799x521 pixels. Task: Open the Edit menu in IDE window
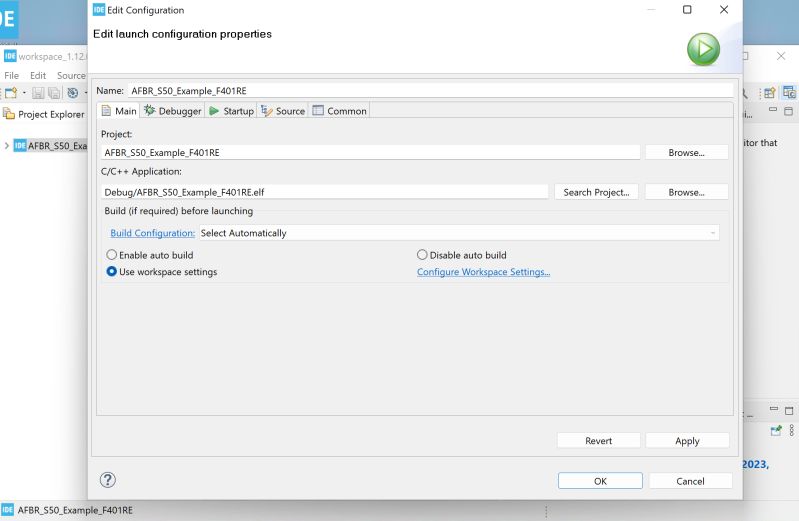coord(38,75)
